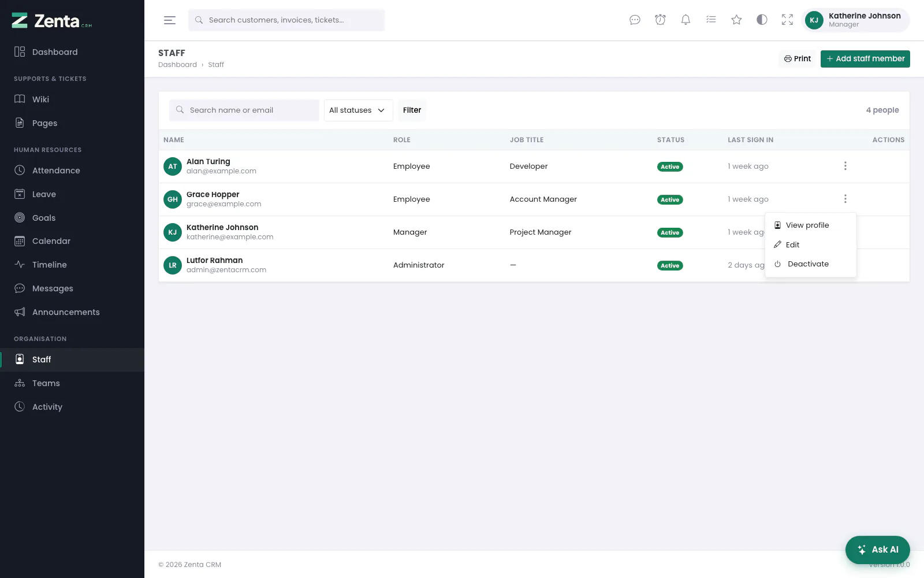The width and height of the screenshot is (924, 578).
Task: Open the chat messages icon in top bar
Action: coord(635,20)
